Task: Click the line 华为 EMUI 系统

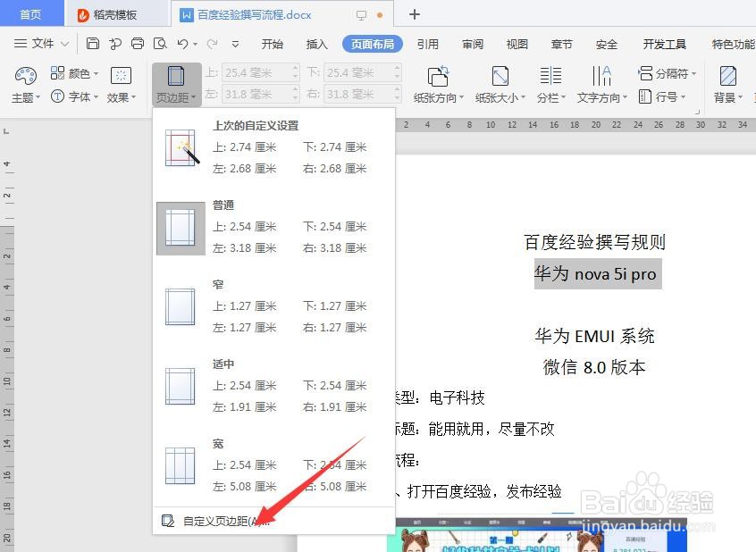Action: (594, 336)
